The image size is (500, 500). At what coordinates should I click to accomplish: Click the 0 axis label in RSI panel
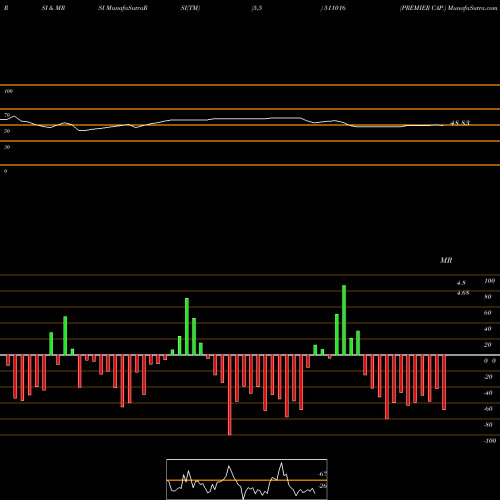(x=5, y=171)
